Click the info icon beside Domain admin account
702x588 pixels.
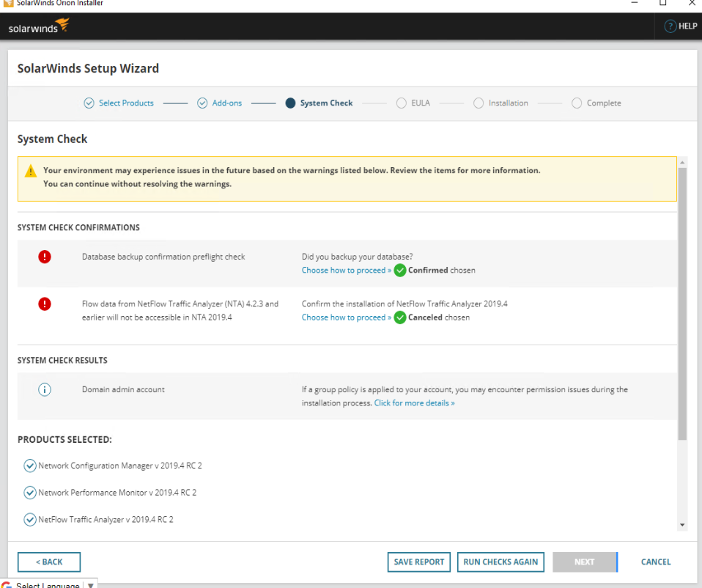click(44, 389)
